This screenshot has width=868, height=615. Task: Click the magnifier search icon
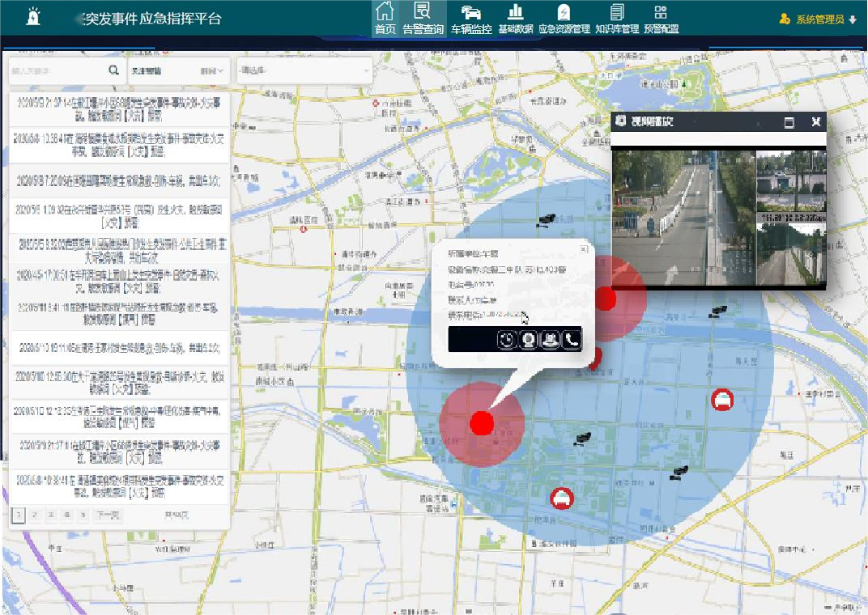coord(113,71)
